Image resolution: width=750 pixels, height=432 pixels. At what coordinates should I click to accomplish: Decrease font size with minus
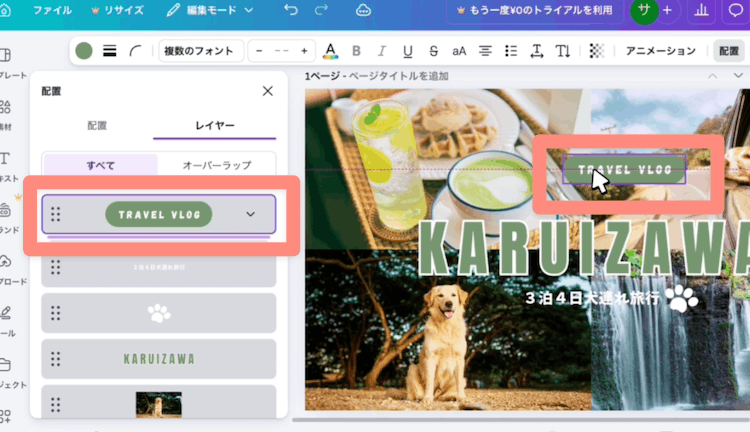click(259, 51)
